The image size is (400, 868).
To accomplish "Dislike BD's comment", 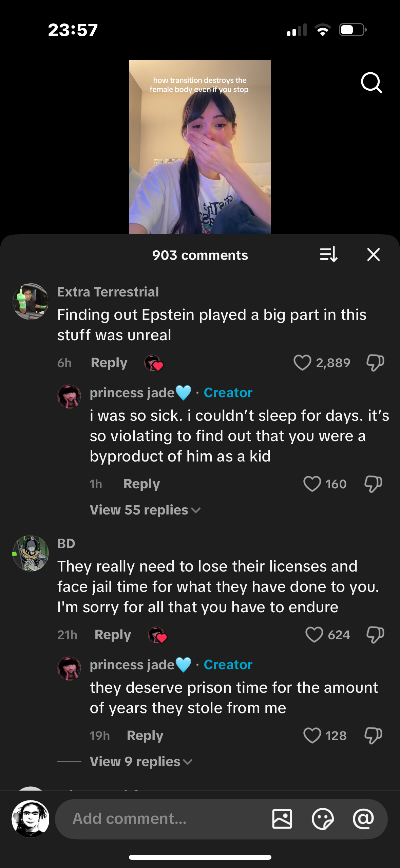I will [375, 634].
